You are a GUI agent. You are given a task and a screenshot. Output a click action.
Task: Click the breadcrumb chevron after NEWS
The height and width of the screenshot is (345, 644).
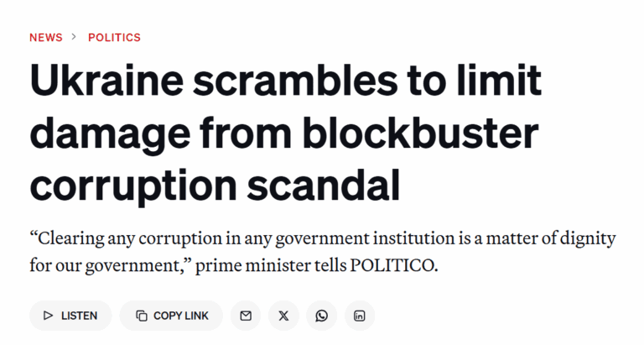75,37
